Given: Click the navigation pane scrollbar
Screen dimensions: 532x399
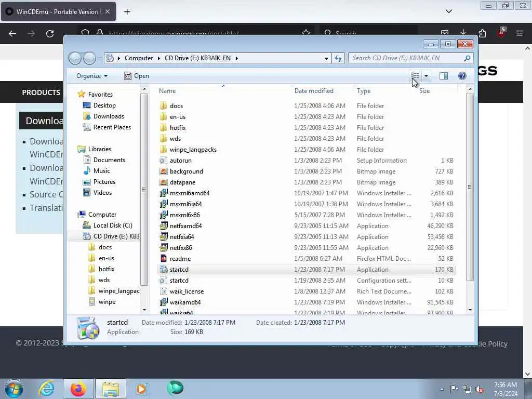Looking at the screenshot, I should coord(144,189).
